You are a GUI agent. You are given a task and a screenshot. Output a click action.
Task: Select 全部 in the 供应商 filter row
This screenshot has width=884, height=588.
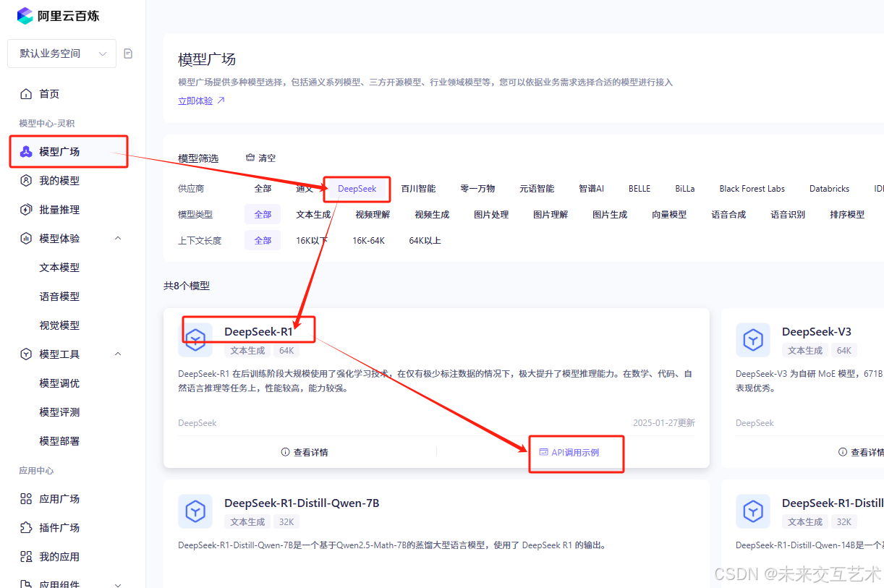coord(263,189)
